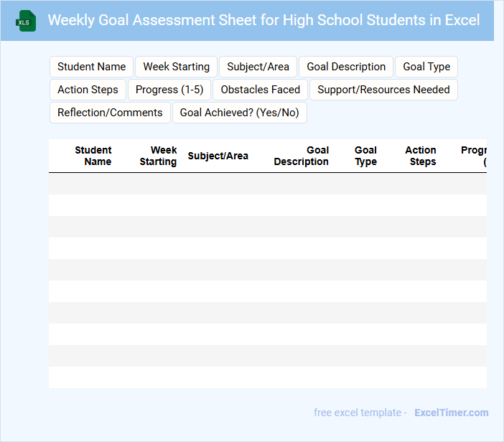The height and width of the screenshot is (442, 504).
Task: Select the Subject/Area table column header
Action: click(218, 156)
